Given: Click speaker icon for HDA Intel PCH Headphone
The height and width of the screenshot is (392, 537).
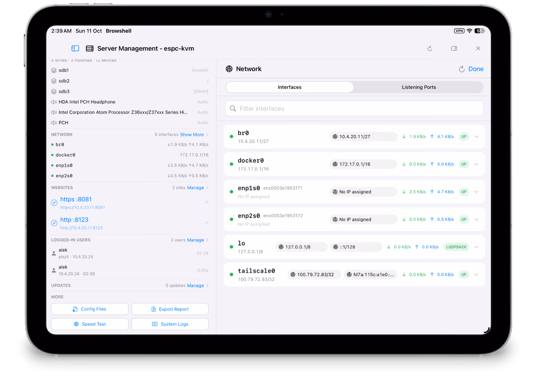Looking at the screenshot, I should click(x=54, y=102).
